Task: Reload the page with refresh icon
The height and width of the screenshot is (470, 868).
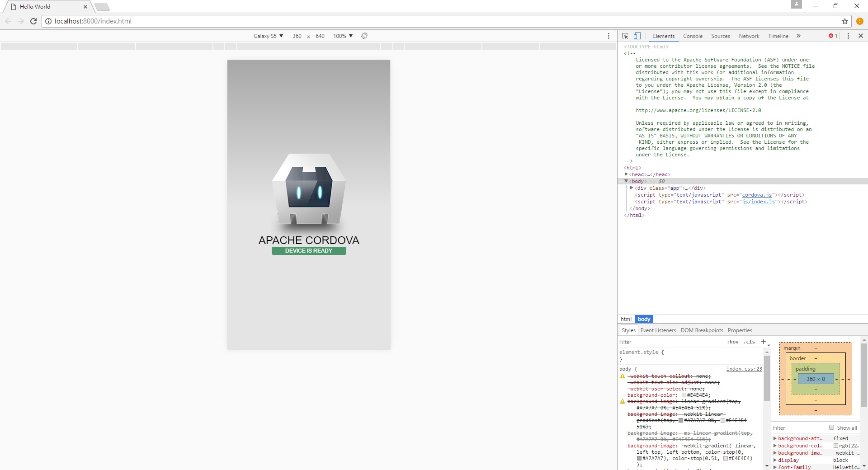Action: 33,21
